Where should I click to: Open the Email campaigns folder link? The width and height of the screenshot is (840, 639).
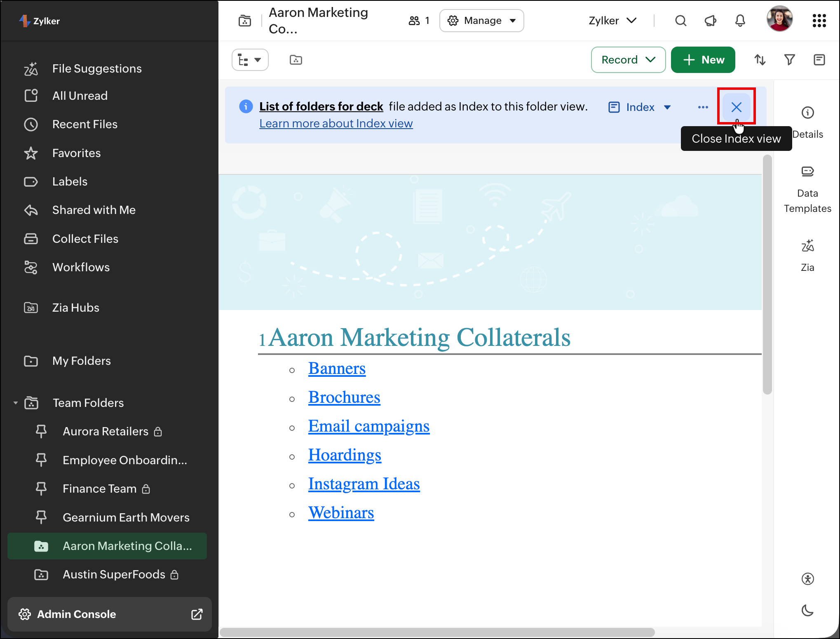(368, 426)
